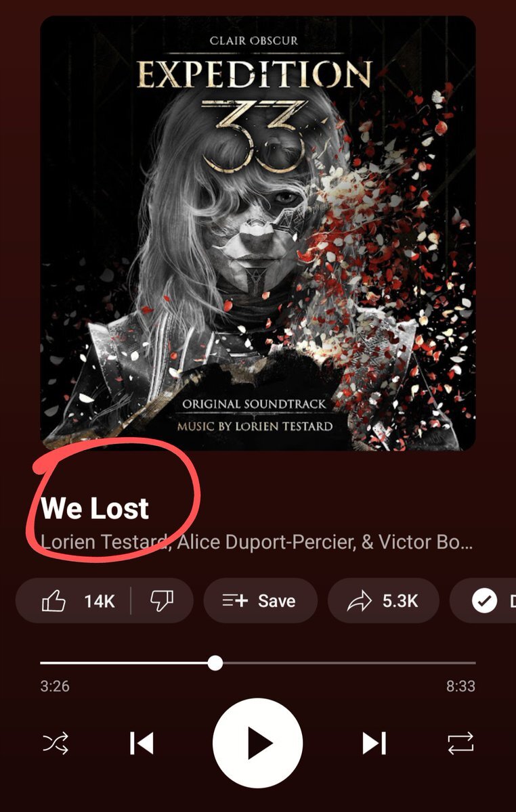Toggle repeat mode
Image resolution: width=516 pixels, height=812 pixels.
[x=461, y=744]
